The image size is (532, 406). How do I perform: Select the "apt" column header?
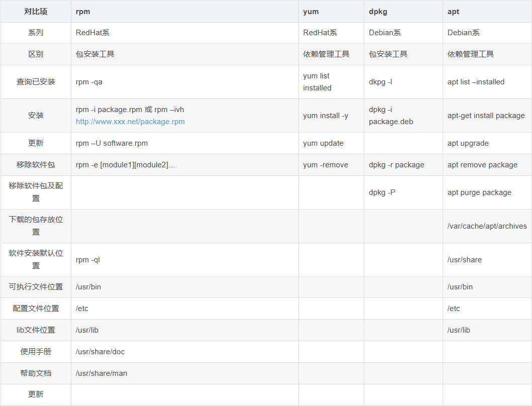(453, 12)
